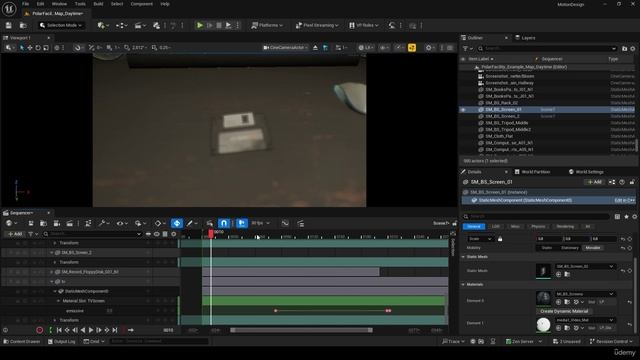Viewport: 640px width, 360px height.
Task: Click the lock icon in Details header
Action: click(632, 182)
